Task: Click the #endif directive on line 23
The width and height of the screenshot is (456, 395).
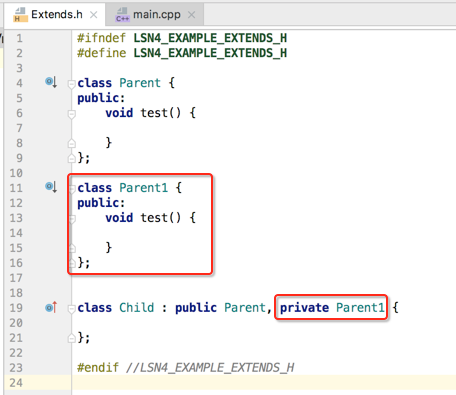Action: click(x=98, y=368)
